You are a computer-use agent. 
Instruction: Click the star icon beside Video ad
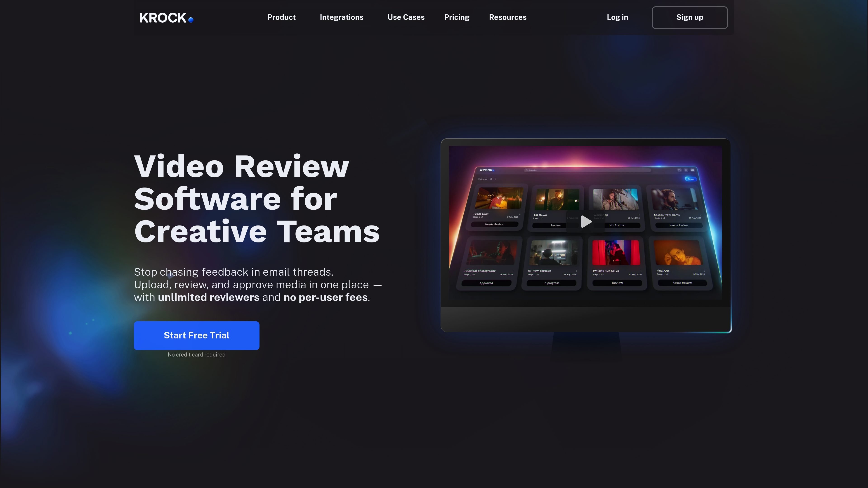coord(491,179)
